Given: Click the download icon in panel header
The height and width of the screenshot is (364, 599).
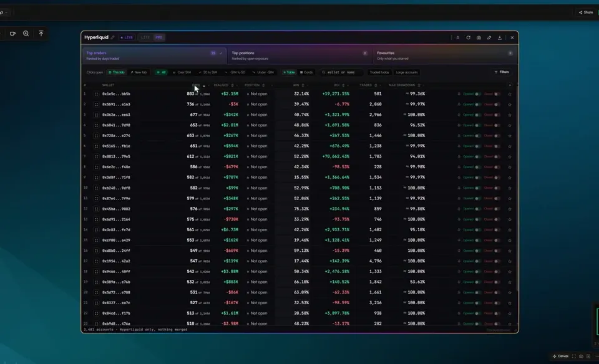Looking at the screenshot, I should 500,37.
